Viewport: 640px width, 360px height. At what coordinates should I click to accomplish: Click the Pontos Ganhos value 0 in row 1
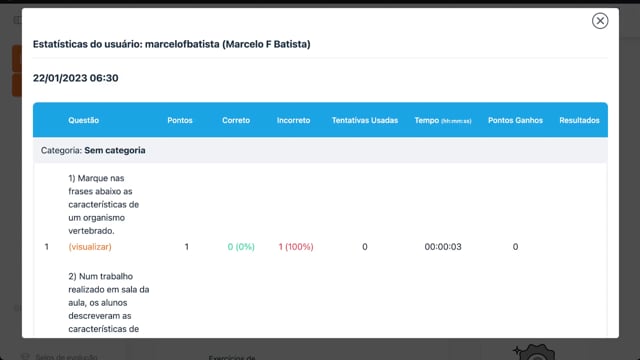tap(515, 247)
